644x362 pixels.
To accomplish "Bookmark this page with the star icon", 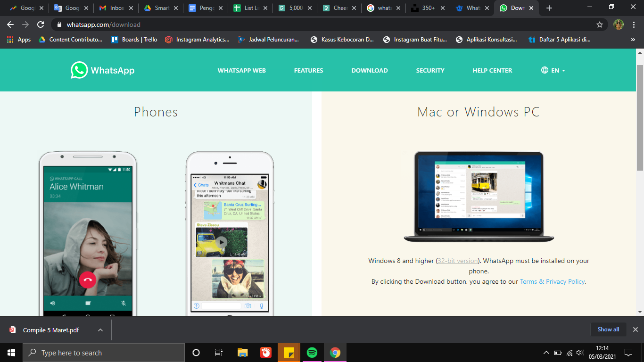I will coord(600,25).
